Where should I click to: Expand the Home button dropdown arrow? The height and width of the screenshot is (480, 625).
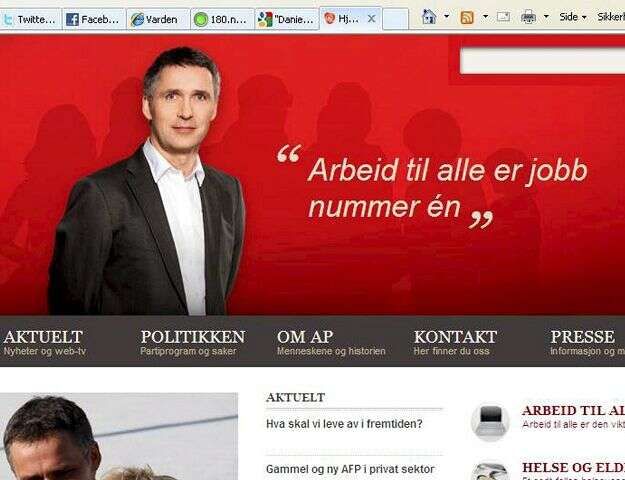click(446, 17)
